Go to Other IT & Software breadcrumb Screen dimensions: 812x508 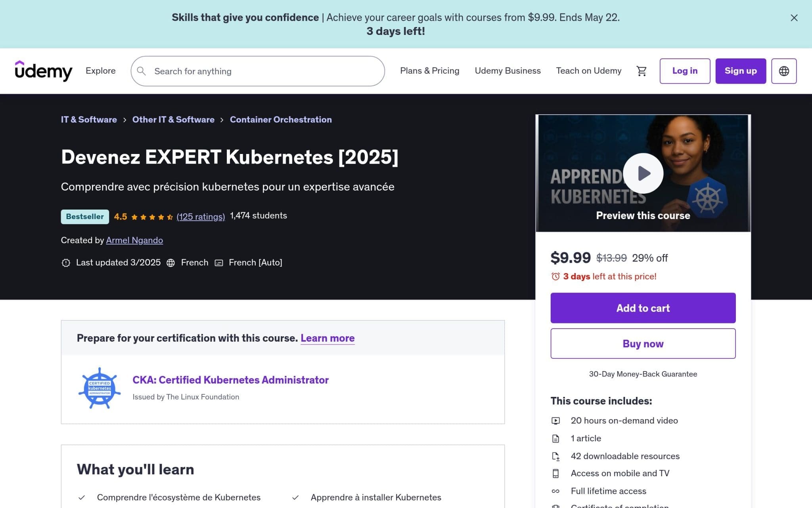(173, 119)
